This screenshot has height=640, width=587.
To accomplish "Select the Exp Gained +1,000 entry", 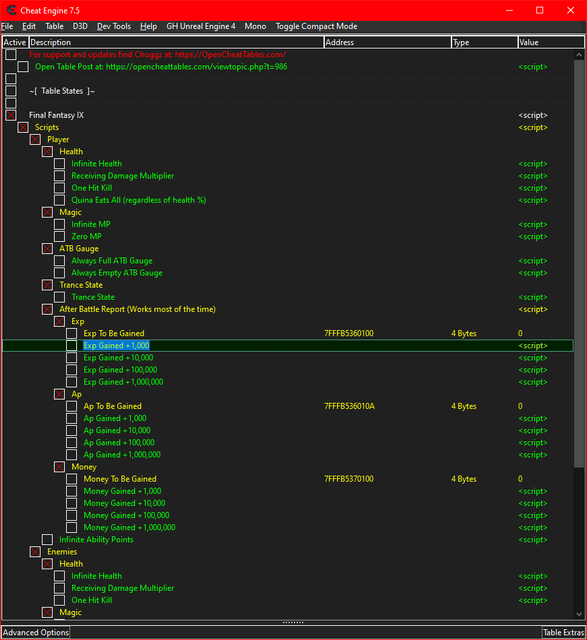I will [x=116, y=346].
